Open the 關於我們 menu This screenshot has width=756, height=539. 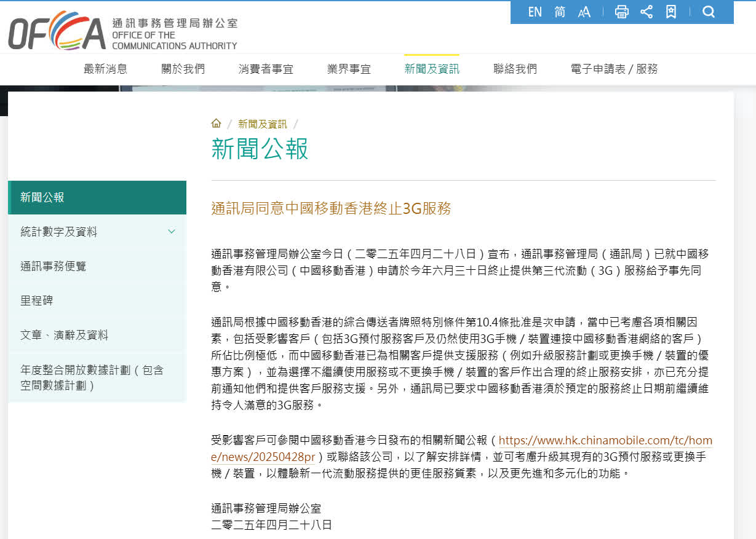tap(183, 69)
